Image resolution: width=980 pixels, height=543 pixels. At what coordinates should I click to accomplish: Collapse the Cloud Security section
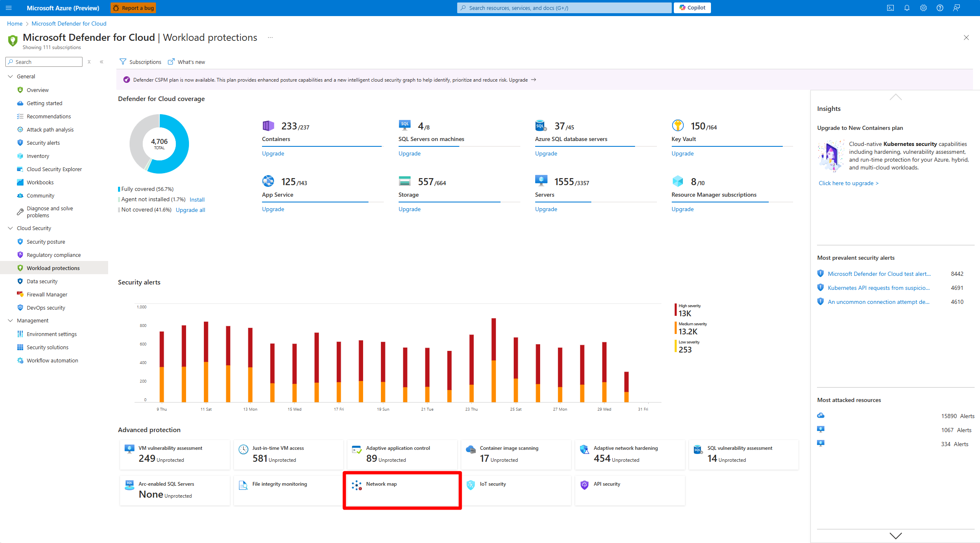[x=11, y=228]
